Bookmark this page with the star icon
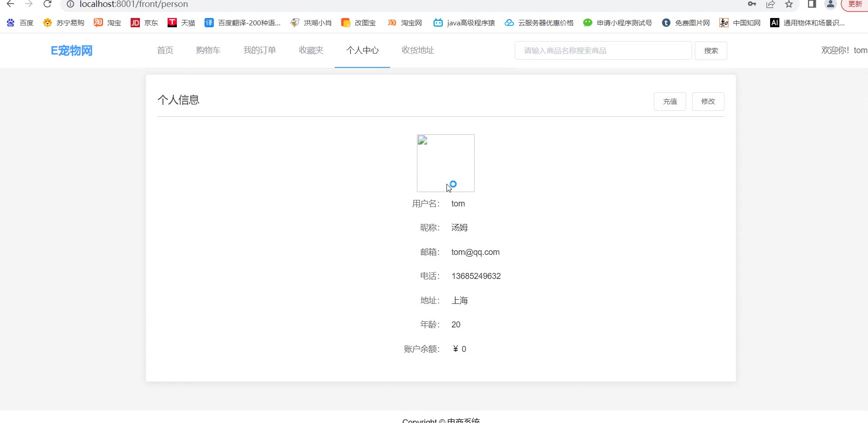 (789, 4)
